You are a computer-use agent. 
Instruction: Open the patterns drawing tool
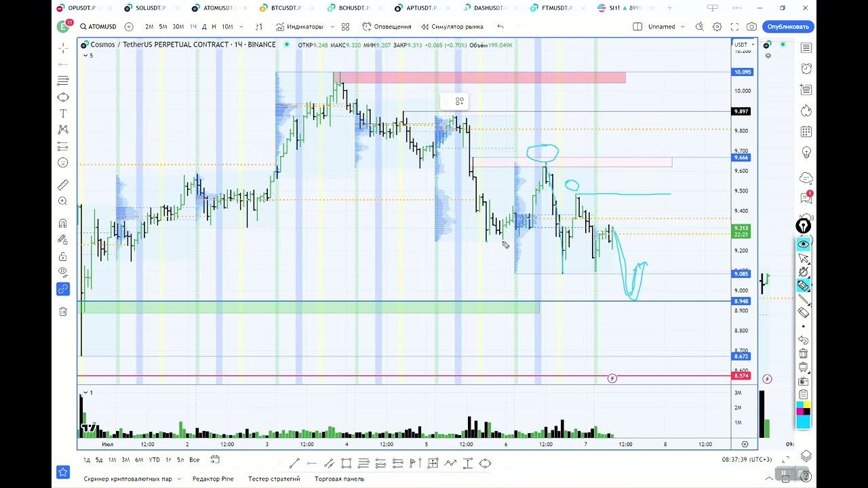63,129
